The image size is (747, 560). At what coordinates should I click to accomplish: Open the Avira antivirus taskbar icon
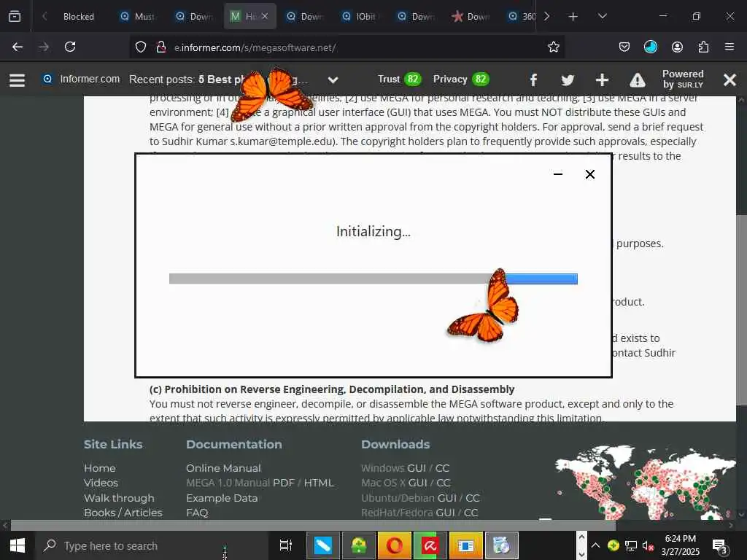pos(430,545)
